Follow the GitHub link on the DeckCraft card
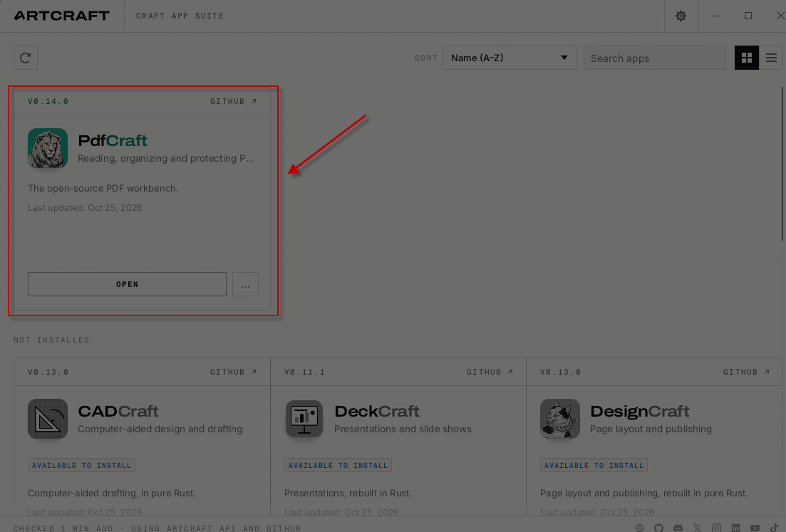Screen dimensions: 786x532 (x=490, y=372)
